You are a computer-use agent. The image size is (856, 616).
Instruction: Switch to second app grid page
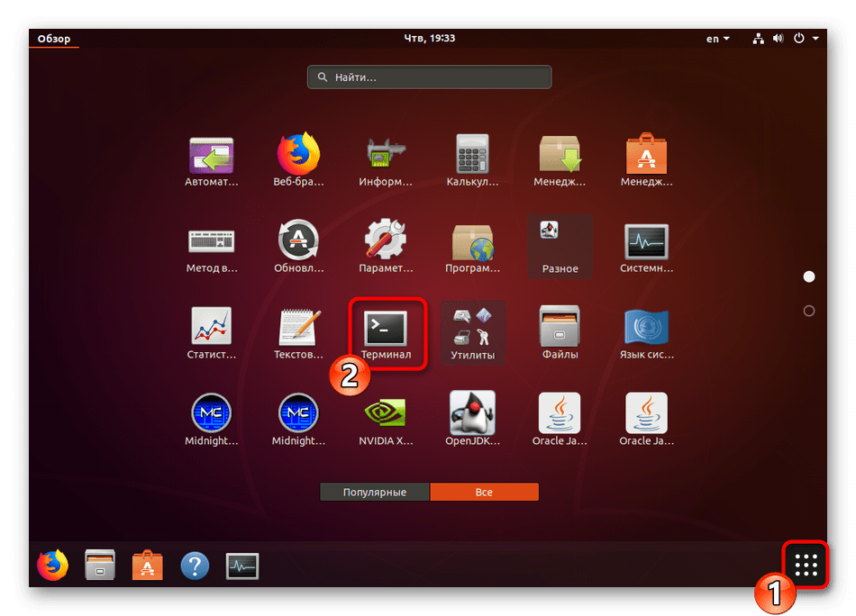(x=808, y=311)
